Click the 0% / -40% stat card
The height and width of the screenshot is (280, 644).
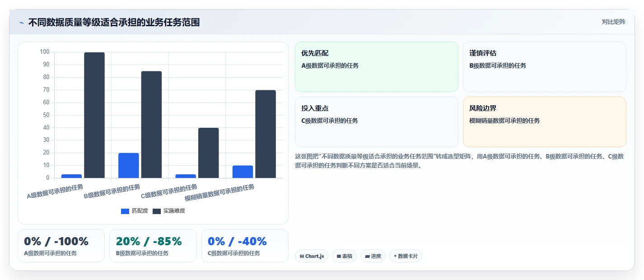coord(245,246)
